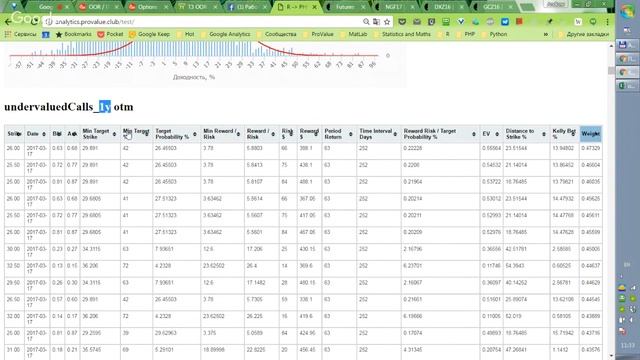The height and width of the screenshot is (360, 640).
Task: Open the Hot bookmarks folder
Action: pos(186,34)
